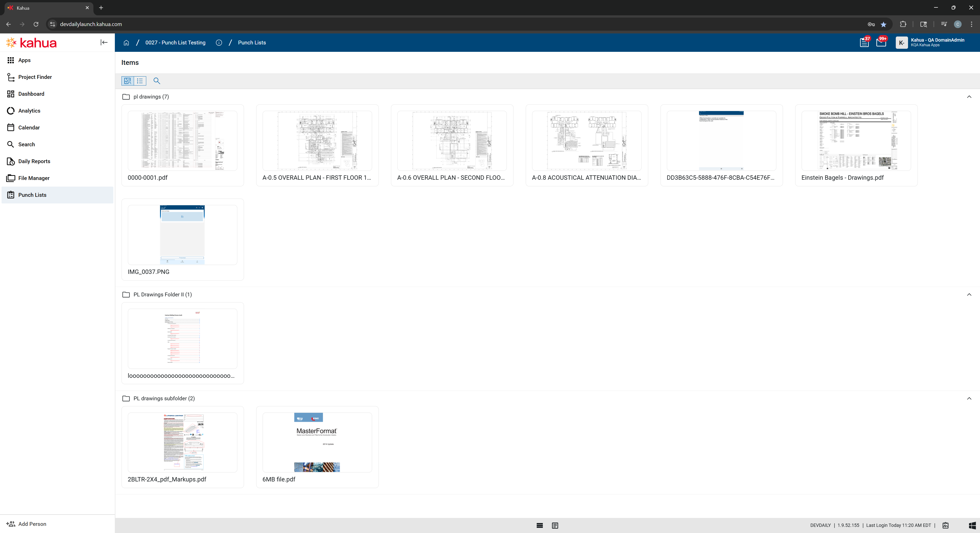Open the messages icon with 99+ badge
980x533 pixels.
point(881,43)
